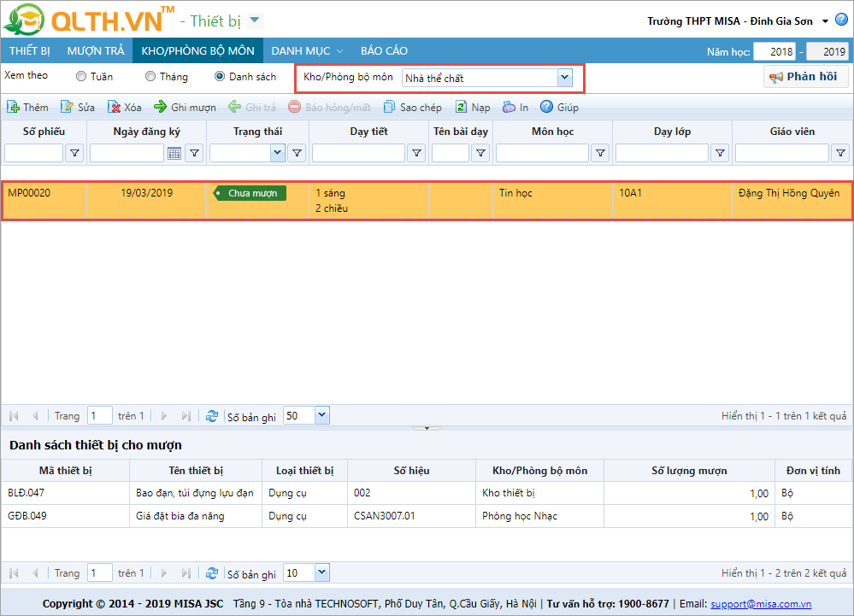Open lower Số bản ghi dropdown (10)
Screen dimensions: 854x616
tap(322, 572)
